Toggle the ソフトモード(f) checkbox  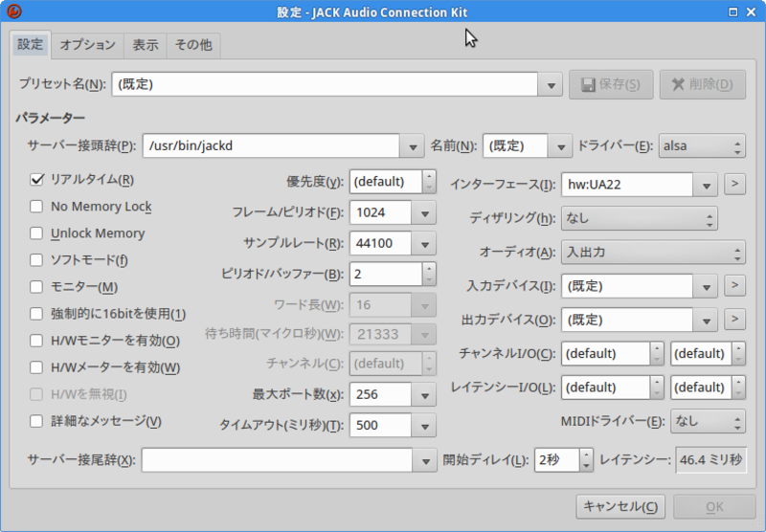tap(36, 260)
